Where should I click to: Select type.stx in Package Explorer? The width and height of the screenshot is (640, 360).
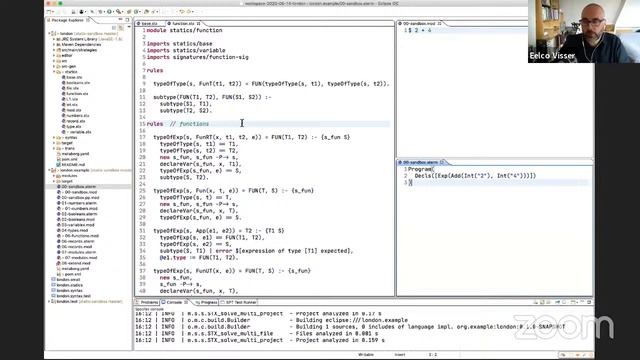[x=71, y=127]
